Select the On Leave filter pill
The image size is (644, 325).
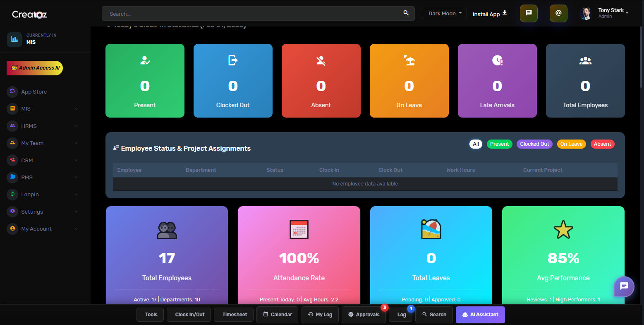pos(571,144)
